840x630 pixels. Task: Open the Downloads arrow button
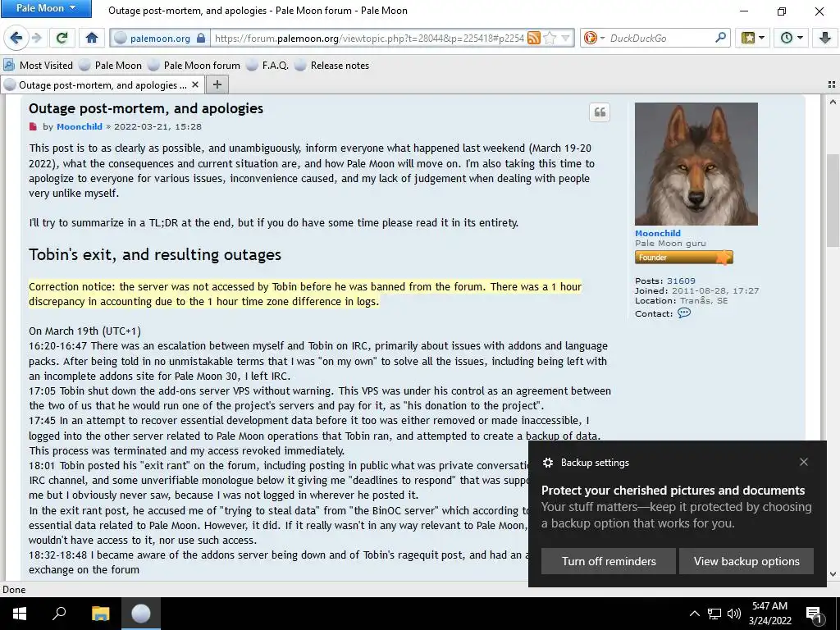point(824,38)
